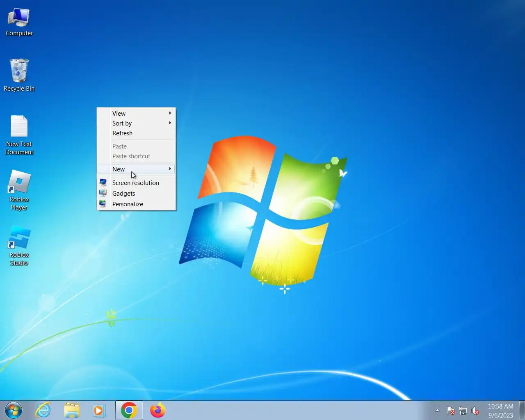The height and width of the screenshot is (420, 525).
Task: Show hidden tray icons arrow
Action: coord(437,411)
